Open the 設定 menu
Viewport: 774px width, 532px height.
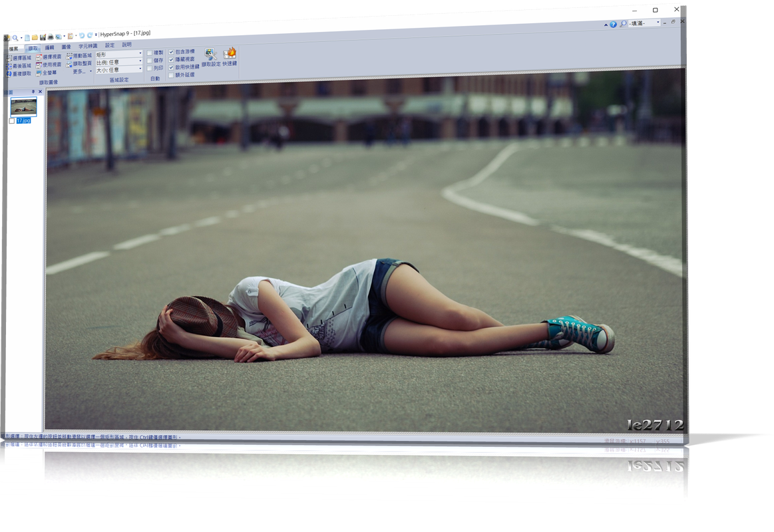click(x=109, y=45)
